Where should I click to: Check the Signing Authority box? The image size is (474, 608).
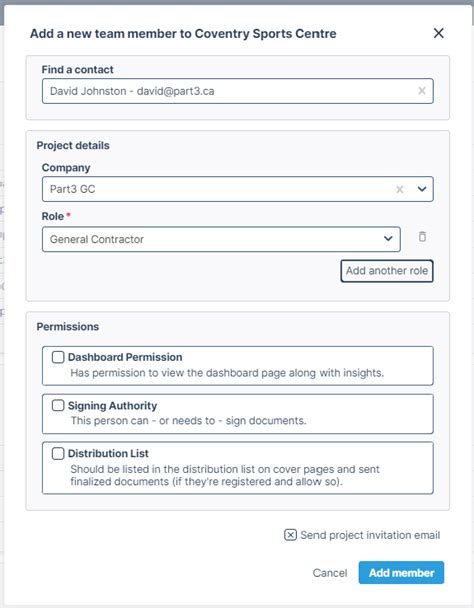(58, 406)
